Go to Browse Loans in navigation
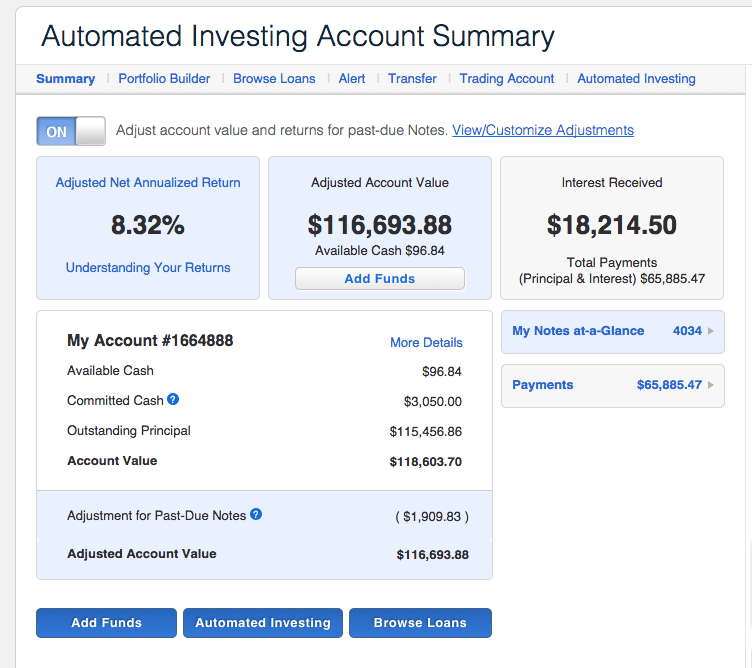752x668 pixels. 274,79
